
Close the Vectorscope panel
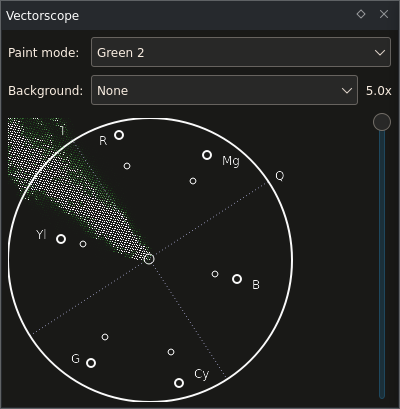(x=384, y=14)
